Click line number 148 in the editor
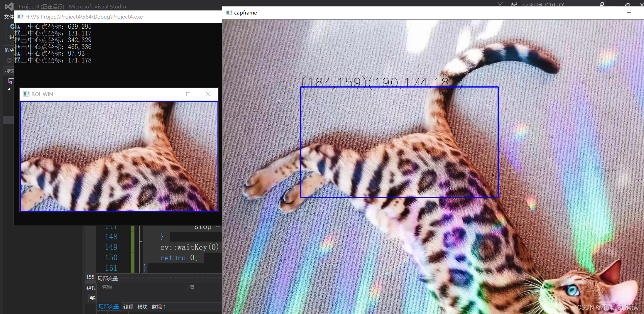 111,237
